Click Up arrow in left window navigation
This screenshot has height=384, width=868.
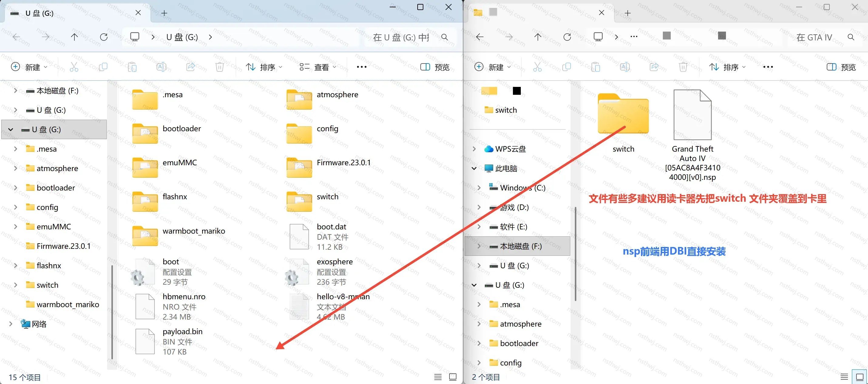(x=74, y=37)
